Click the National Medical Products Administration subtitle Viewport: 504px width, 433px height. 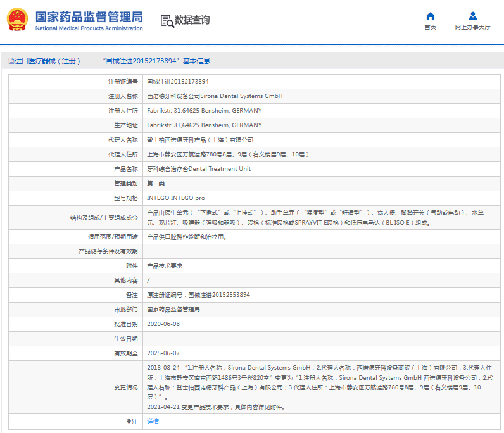click(89, 28)
